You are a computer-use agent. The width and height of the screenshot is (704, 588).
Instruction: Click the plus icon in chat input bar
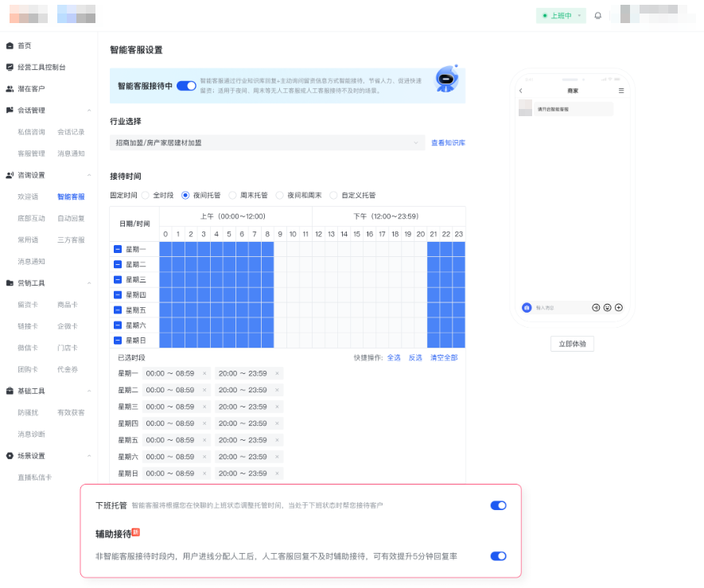(619, 307)
